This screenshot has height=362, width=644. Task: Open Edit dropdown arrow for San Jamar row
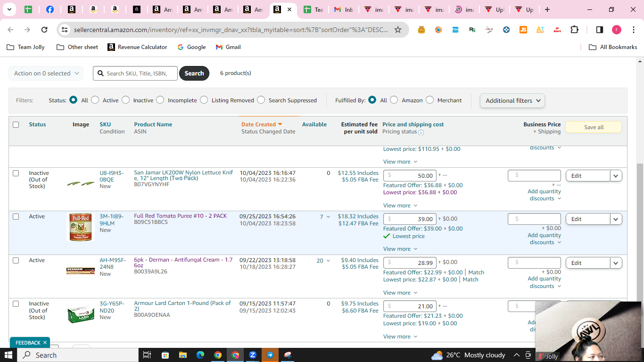(x=616, y=176)
